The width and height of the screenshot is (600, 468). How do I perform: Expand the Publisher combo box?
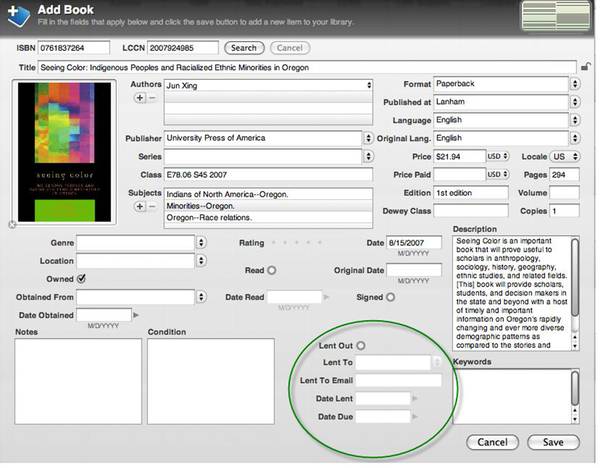(x=368, y=138)
